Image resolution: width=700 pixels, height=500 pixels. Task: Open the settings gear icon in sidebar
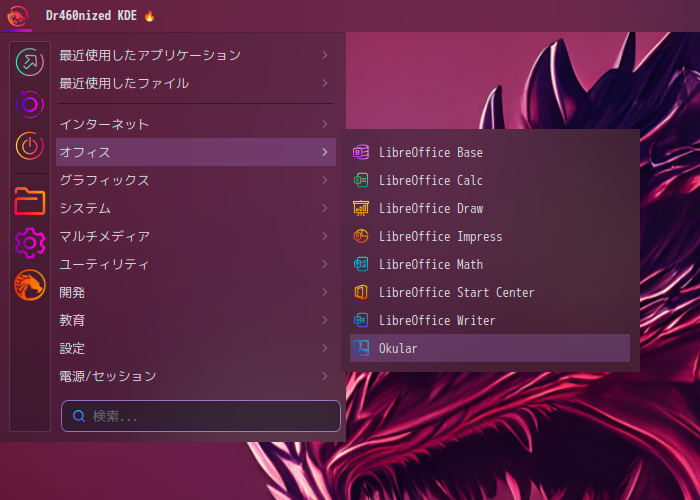[x=30, y=243]
